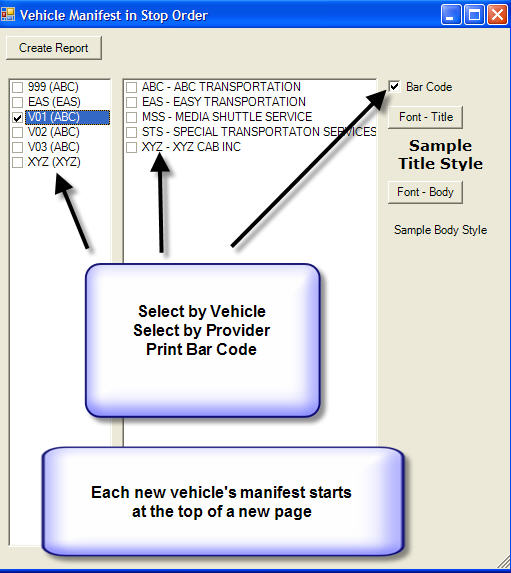Check XYZ - XYZ CAB INC provider
Image resolution: width=511 pixels, height=573 pixels.
coord(132,147)
